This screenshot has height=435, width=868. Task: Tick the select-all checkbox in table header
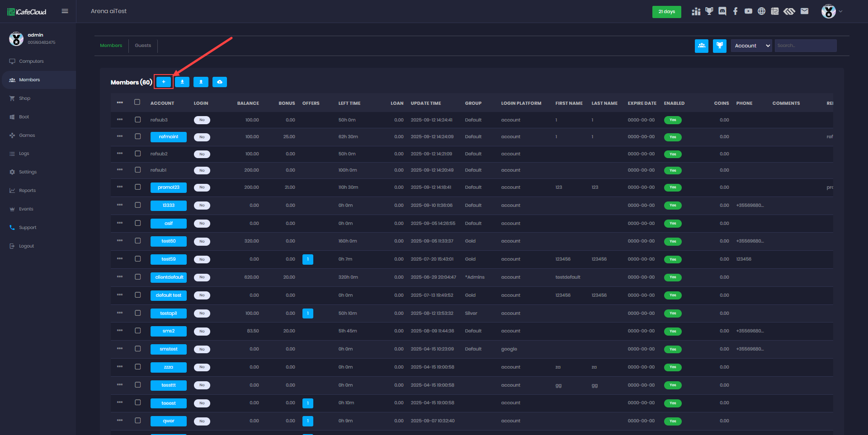137,102
